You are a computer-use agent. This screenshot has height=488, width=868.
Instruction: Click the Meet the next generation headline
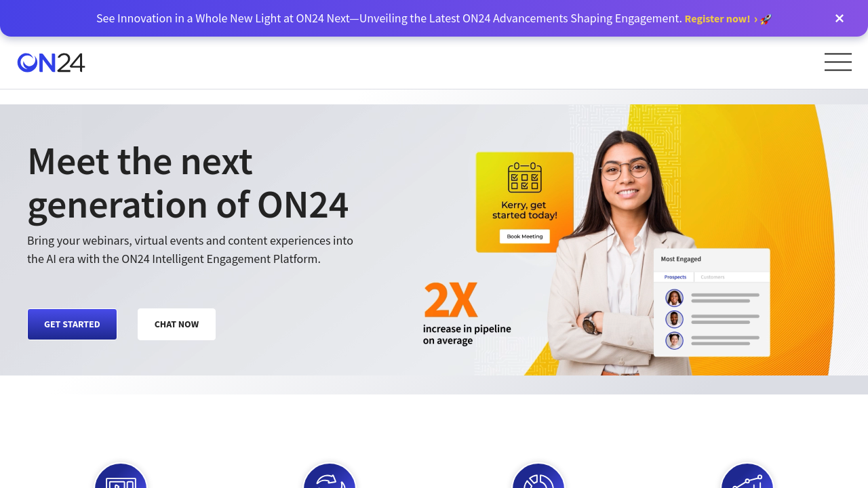(x=188, y=182)
